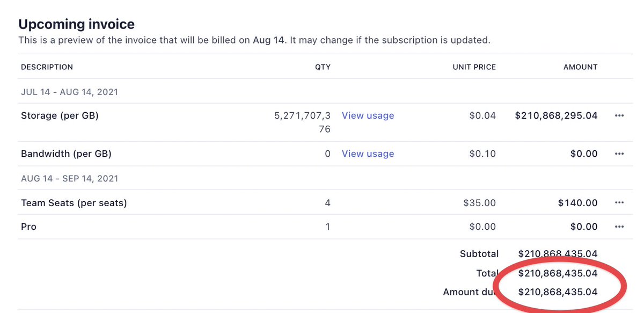This screenshot has height=313, width=644.
Task: Click the QTY column header
Action: [323, 67]
